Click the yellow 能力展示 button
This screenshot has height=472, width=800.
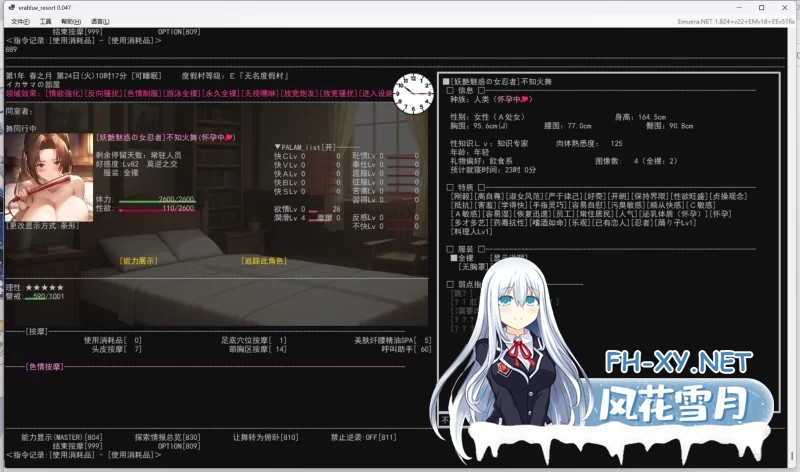[x=138, y=260]
